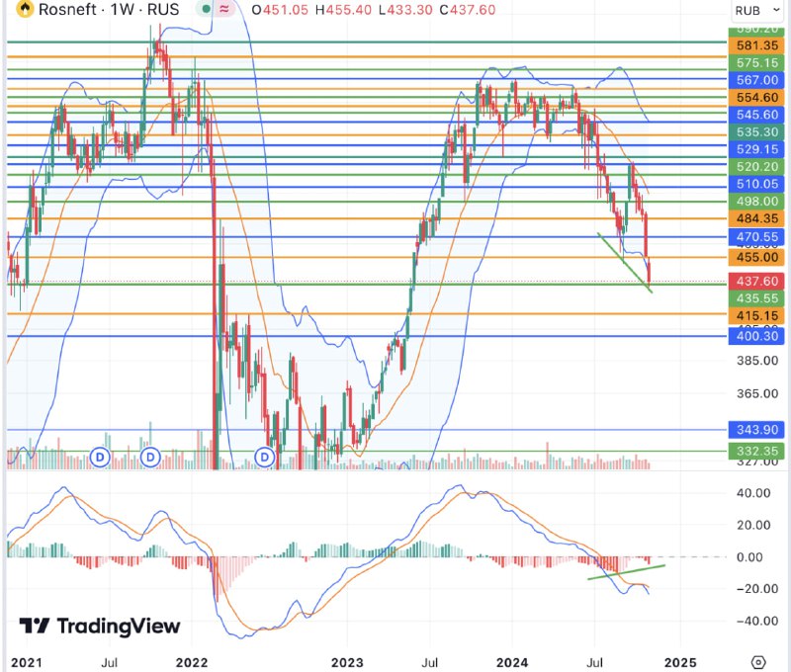Click the 400.30 price level label
This screenshot has height=672, width=791.
[x=756, y=336]
